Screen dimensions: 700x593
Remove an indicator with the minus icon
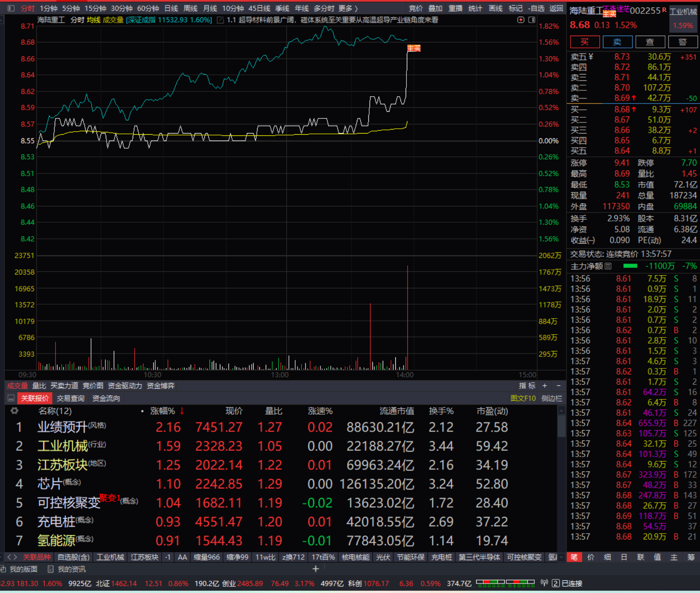coord(559,385)
